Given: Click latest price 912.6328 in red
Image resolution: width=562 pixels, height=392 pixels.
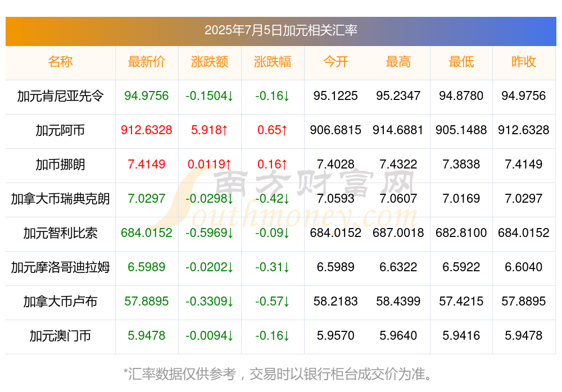Looking at the screenshot, I should (146, 130).
